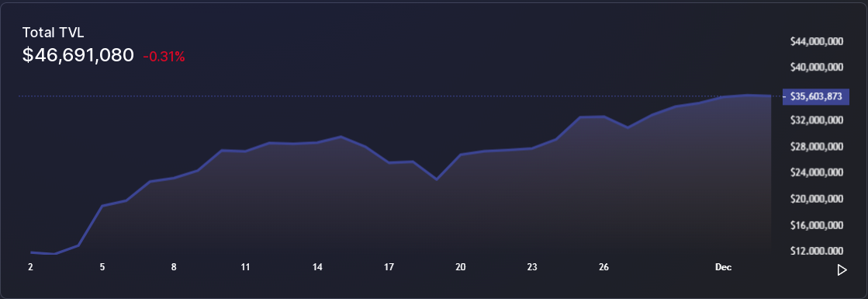Image resolution: width=868 pixels, height=299 pixels.
Task: Click the $28,000,000 price axis label
Action: tap(817, 147)
